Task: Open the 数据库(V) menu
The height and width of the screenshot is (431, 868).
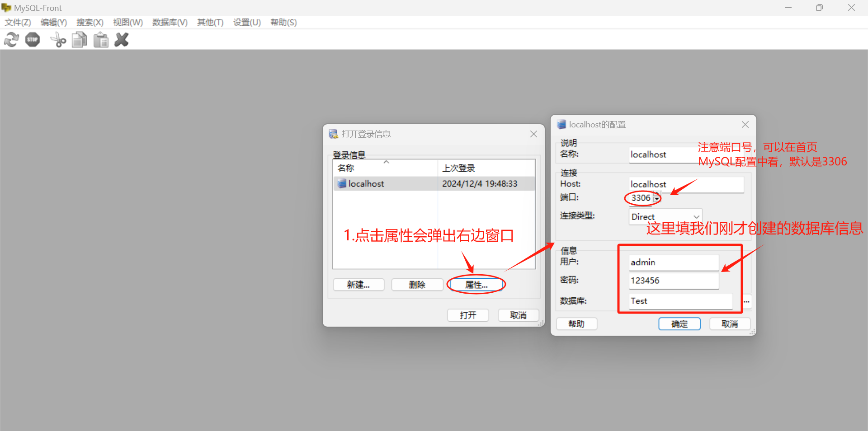Action: pos(170,23)
